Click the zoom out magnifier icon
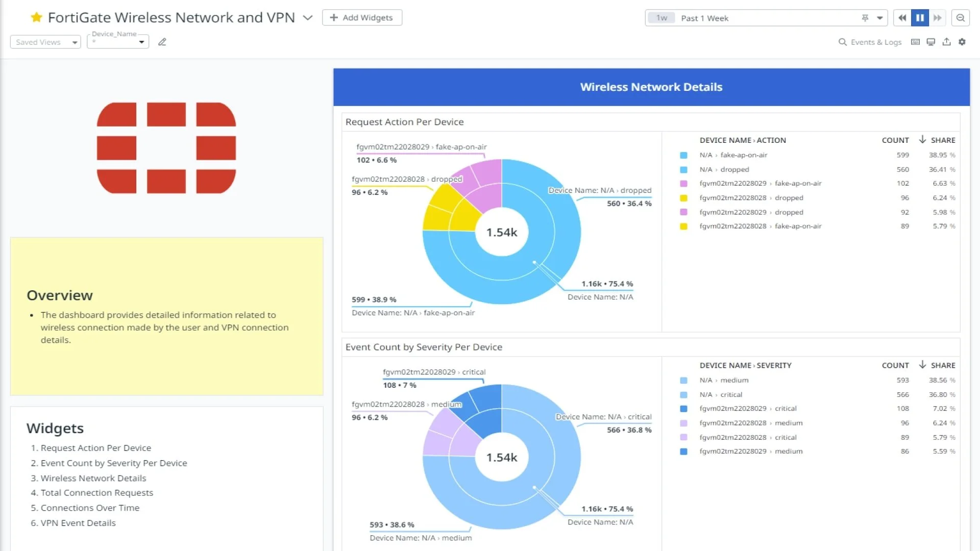This screenshot has height=551, width=980. tap(960, 18)
